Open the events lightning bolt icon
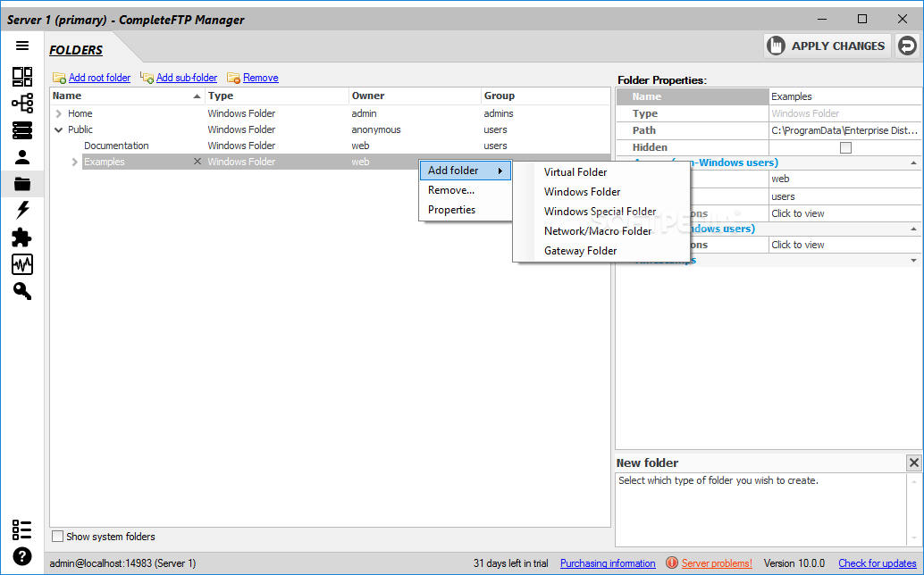 coord(22,210)
